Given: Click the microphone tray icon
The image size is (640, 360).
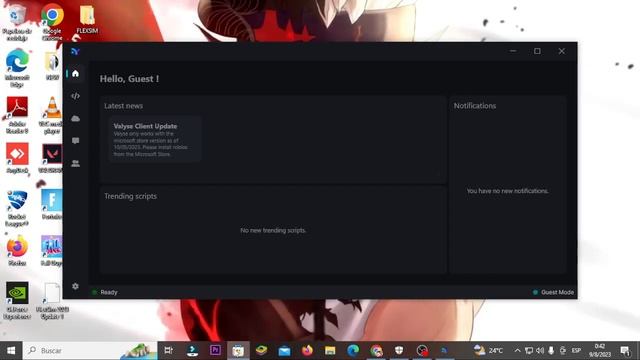Looking at the screenshot, I should [x=551, y=351].
